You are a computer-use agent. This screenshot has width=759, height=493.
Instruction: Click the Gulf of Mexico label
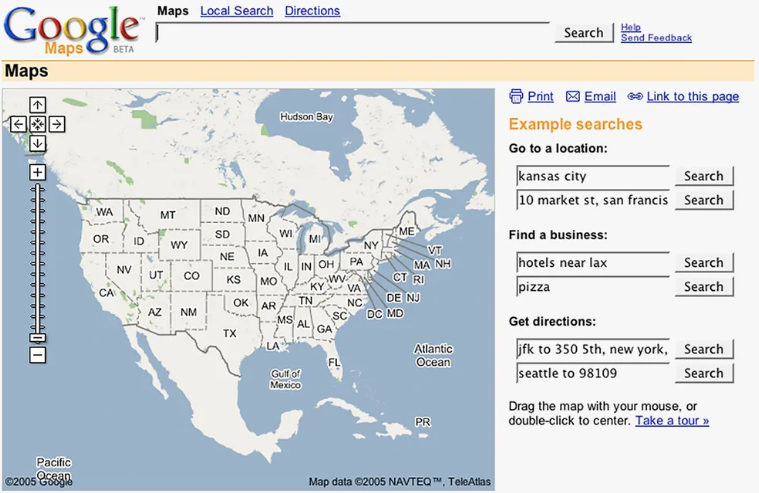pyautogui.click(x=286, y=379)
